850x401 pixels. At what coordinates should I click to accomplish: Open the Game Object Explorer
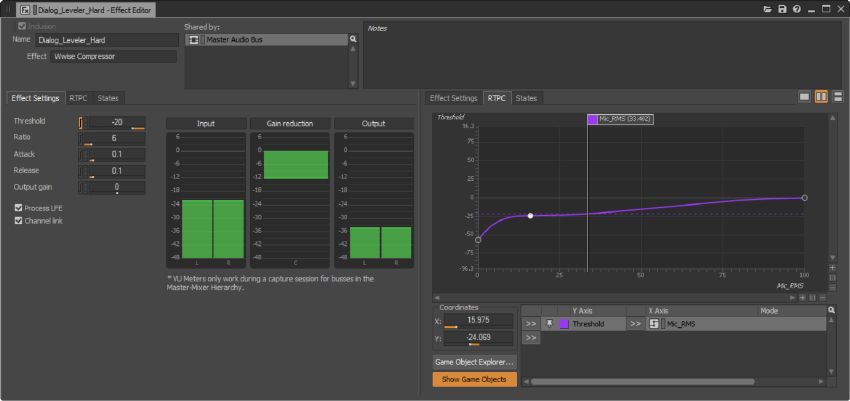pyautogui.click(x=474, y=361)
